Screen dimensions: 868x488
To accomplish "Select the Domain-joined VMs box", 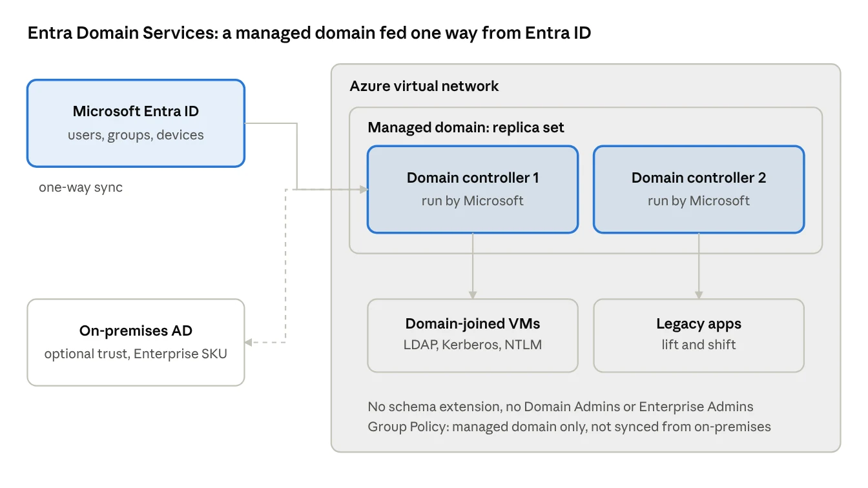I will (473, 336).
